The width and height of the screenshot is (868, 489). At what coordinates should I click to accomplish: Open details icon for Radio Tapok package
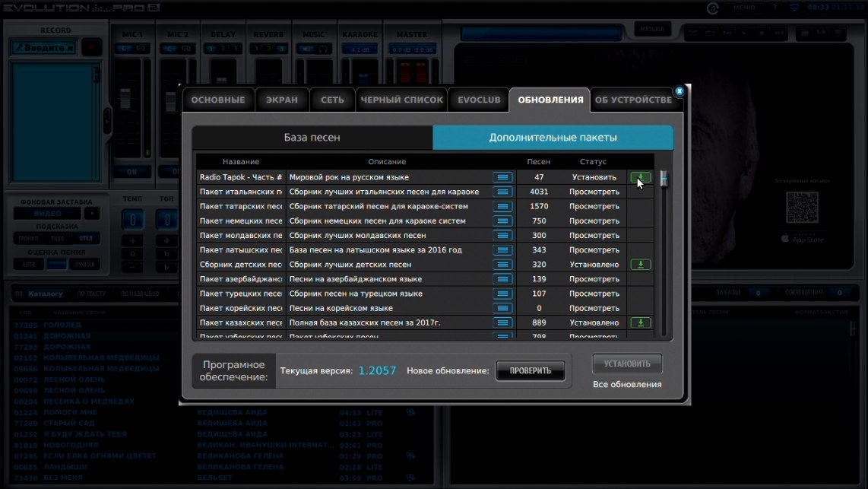502,177
